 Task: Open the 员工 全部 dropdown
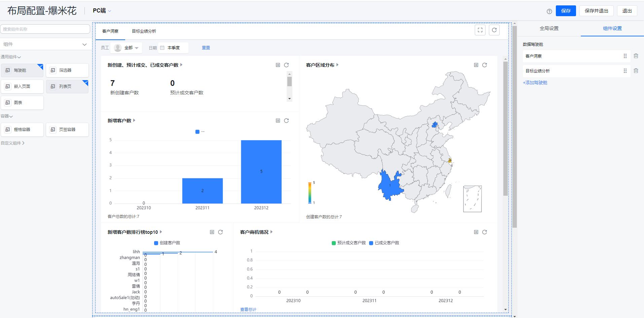pos(126,48)
